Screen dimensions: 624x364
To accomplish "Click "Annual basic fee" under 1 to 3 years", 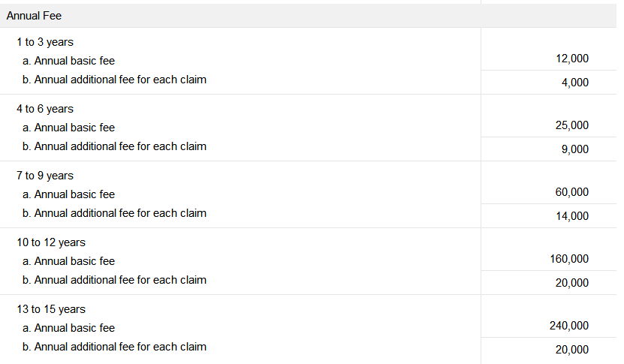I will (x=69, y=61).
